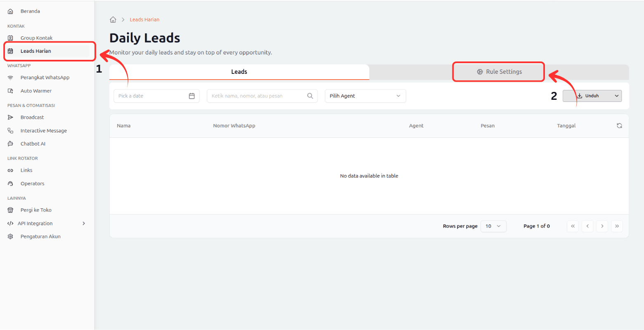Go to the first page with double-left arrow
The image size is (644, 330).
pyautogui.click(x=573, y=226)
